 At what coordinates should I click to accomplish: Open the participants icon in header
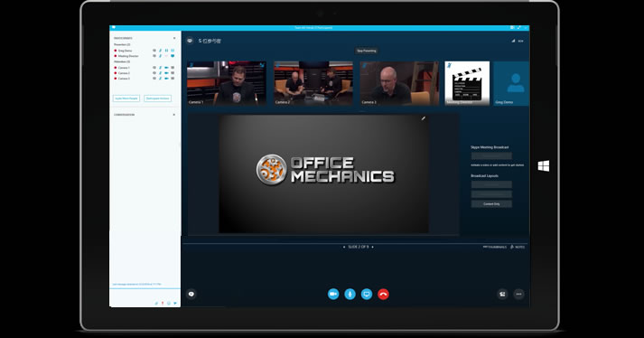(190, 41)
